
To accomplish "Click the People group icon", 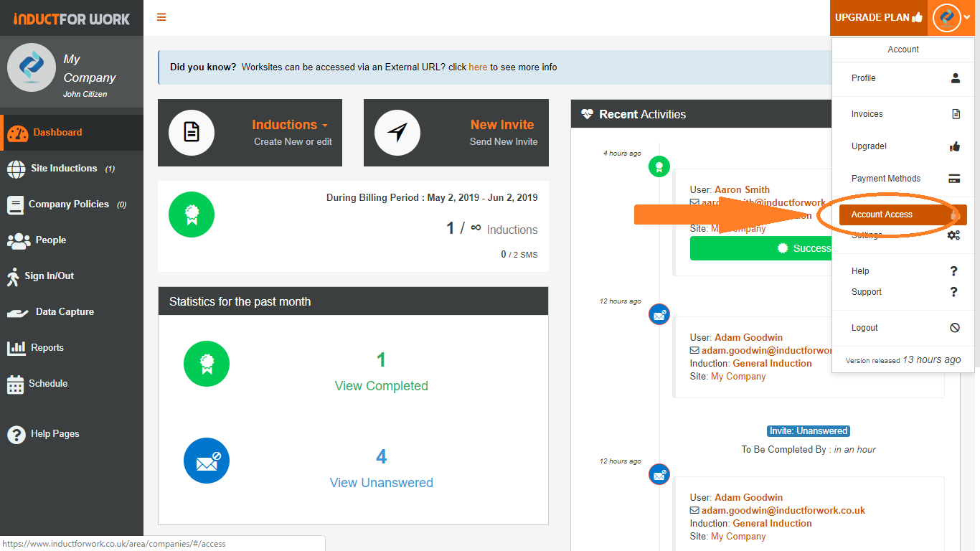I will (17, 240).
